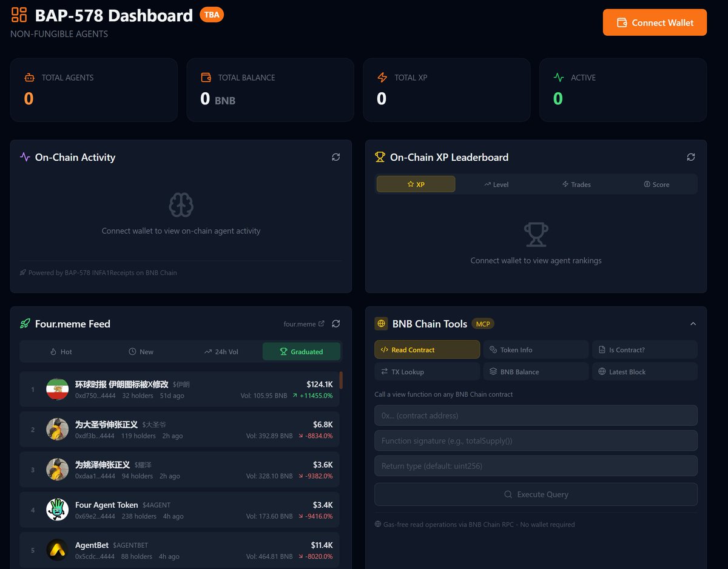Refresh the XP Leaderboard
Viewport: 728px width, 569px height.
(x=691, y=157)
